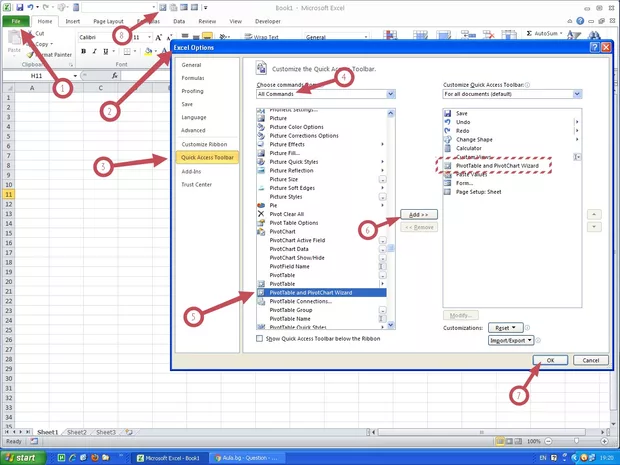This screenshot has width=620, height=465.
Task: Click the Microsoft Excel - Book1 taskbar button
Action: [169, 458]
